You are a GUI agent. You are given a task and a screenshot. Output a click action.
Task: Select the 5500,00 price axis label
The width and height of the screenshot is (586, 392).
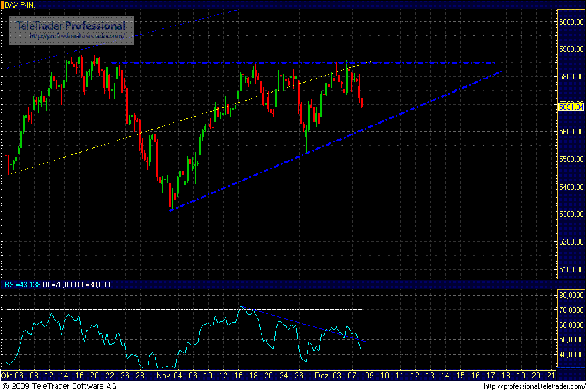click(x=571, y=159)
